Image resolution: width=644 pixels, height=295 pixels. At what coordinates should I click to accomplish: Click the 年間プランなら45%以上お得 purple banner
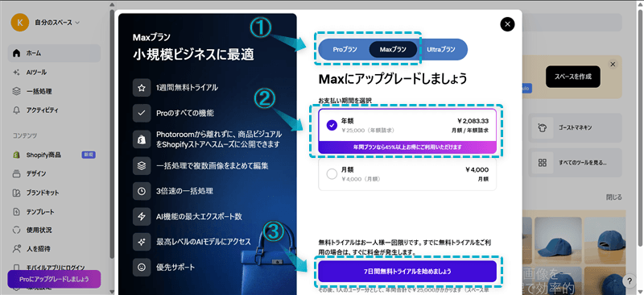click(x=407, y=147)
